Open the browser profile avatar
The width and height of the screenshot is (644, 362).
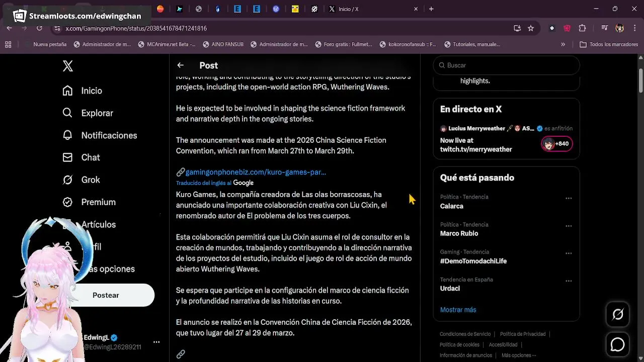[620, 28]
